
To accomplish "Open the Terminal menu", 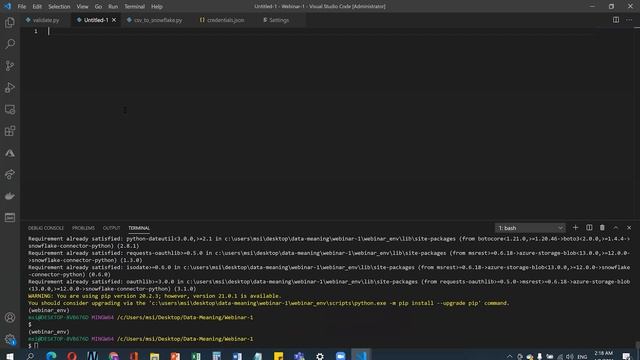I will 134,7.
